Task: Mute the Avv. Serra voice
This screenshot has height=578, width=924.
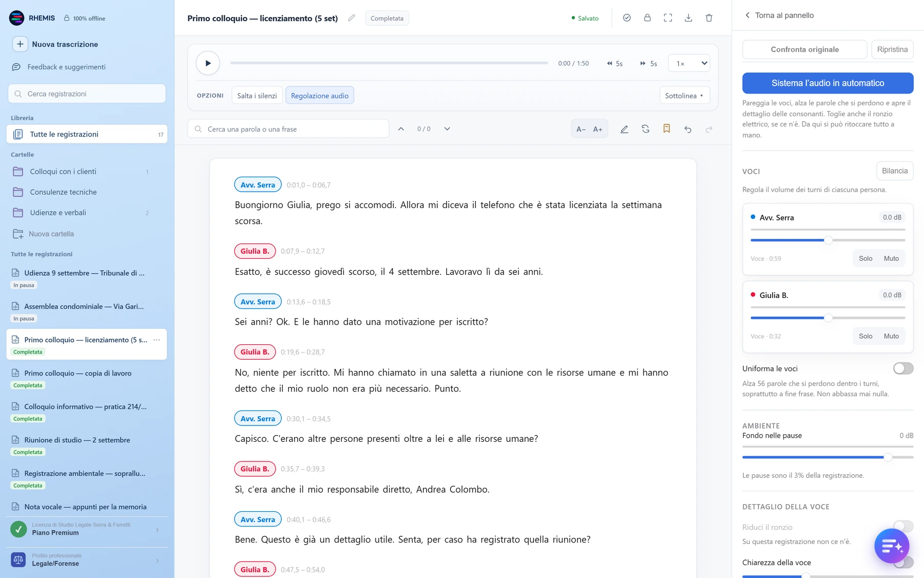Action: pyautogui.click(x=891, y=258)
